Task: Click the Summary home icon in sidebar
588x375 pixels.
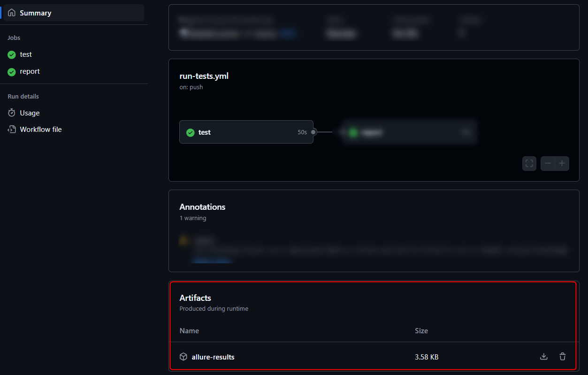Action: (12, 13)
